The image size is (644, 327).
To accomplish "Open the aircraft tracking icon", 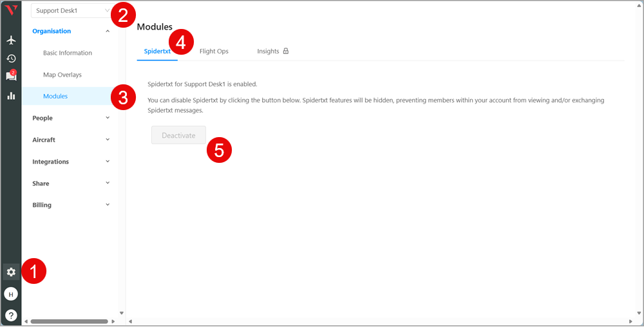I will [11, 40].
